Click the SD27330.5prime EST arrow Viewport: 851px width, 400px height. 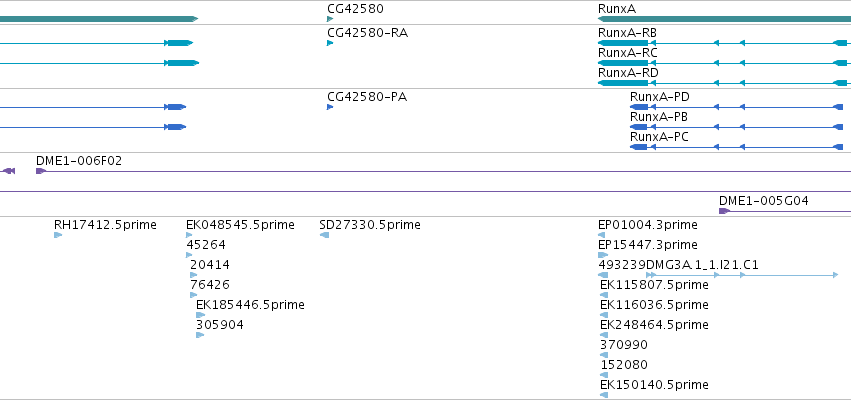pos(325,235)
